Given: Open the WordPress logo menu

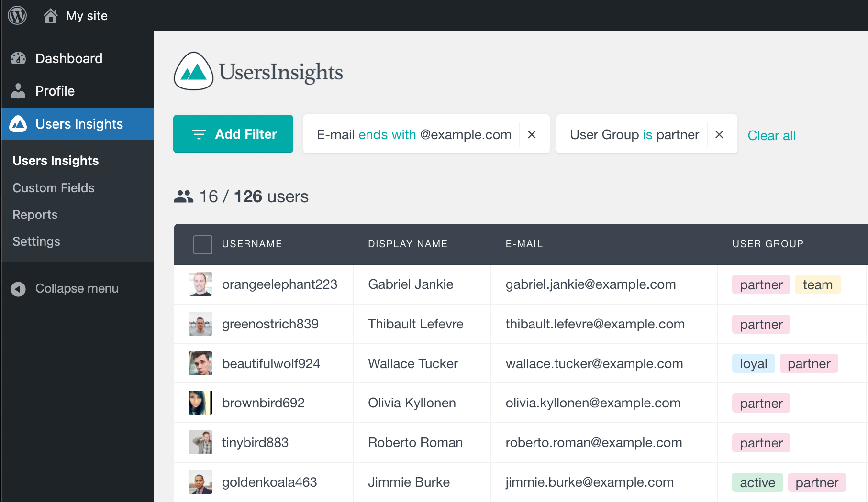Looking at the screenshot, I should [17, 15].
